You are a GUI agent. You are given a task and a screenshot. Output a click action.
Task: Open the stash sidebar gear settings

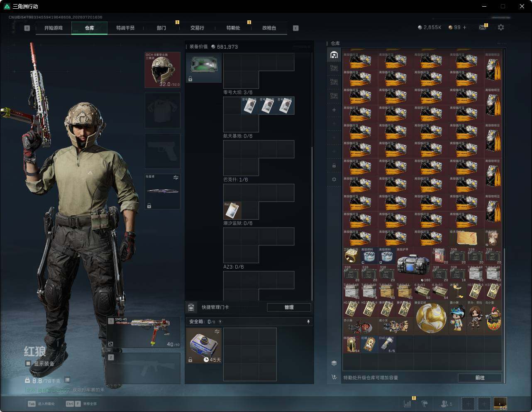334,179
